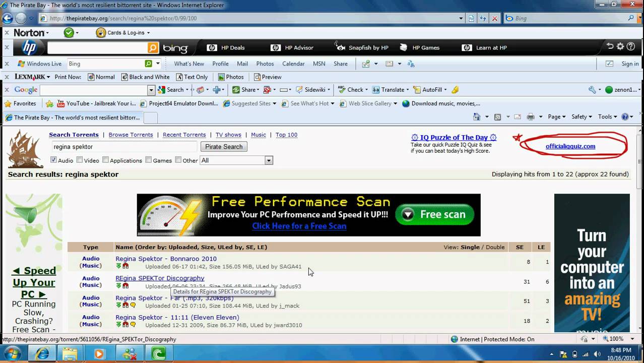This screenshot has width=644, height=363.
Task: Click the Pirate Bay search text field
Action: [124, 147]
